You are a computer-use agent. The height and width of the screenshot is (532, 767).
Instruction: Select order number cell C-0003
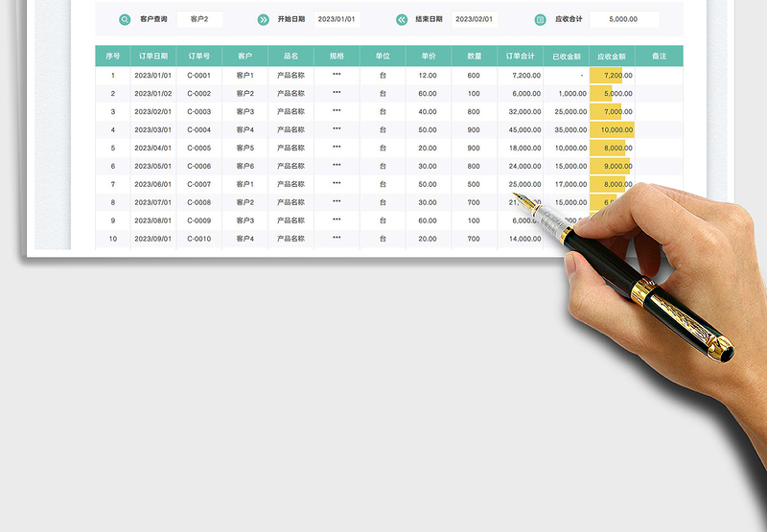tap(199, 111)
